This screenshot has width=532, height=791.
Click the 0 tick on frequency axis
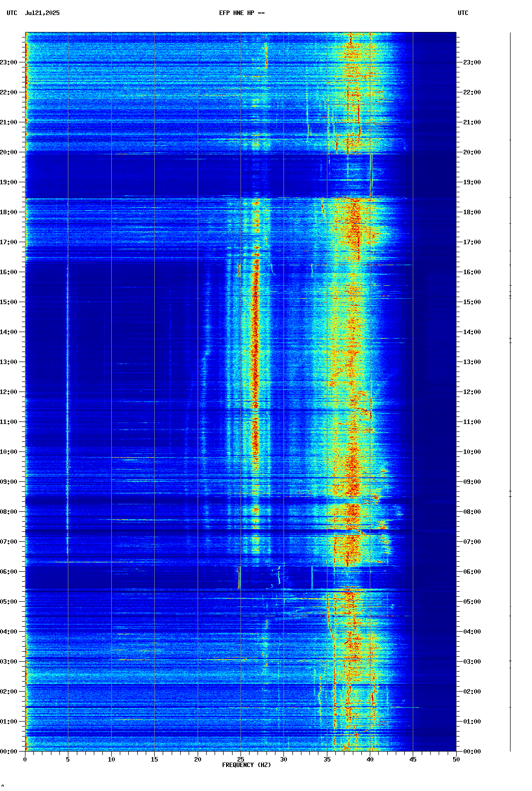point(25,760)
